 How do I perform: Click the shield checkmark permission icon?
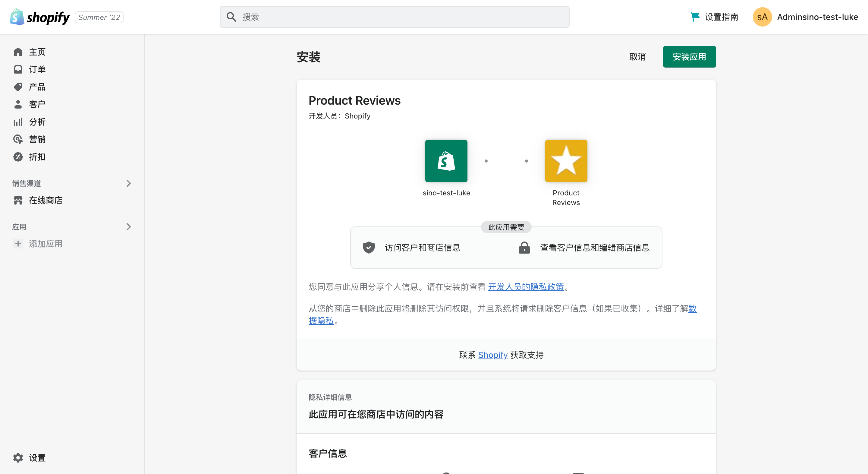[369, 248]
